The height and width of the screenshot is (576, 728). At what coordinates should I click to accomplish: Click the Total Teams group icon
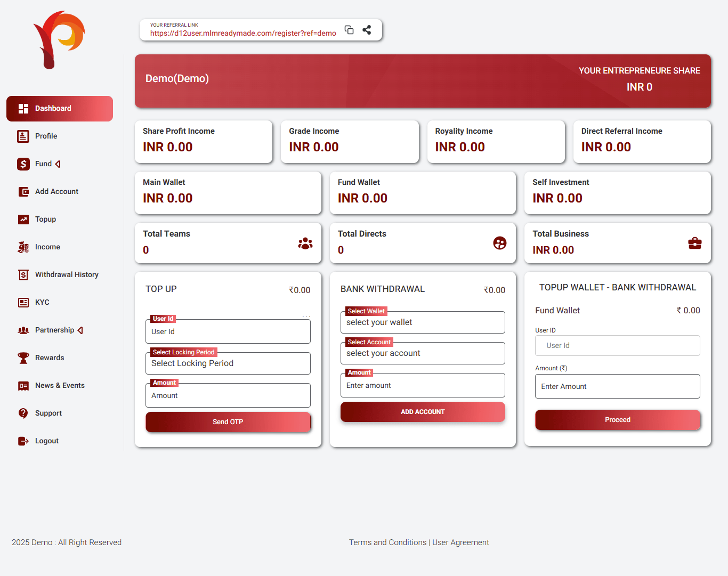coord(305,244)
